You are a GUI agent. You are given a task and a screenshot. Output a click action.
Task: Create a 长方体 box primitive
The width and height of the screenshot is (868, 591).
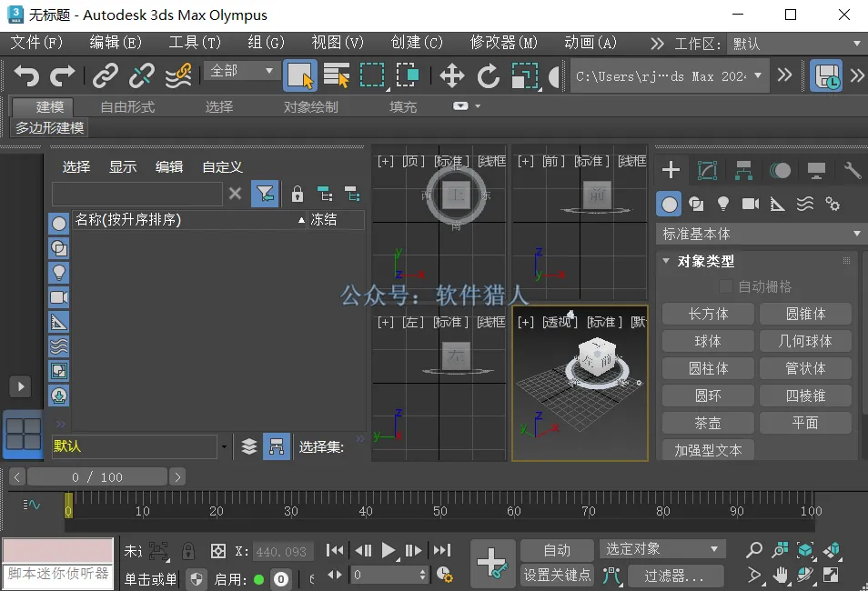[708, 314]
